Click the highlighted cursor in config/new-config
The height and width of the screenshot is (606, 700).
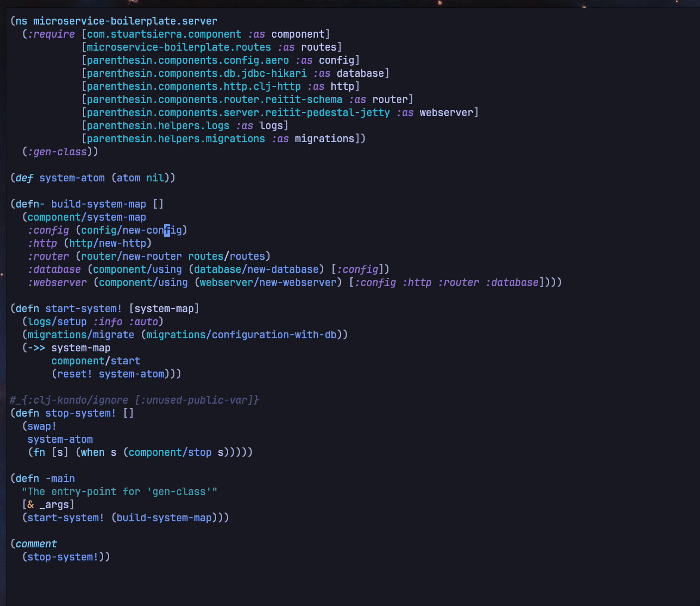click(x=167, y=230)
